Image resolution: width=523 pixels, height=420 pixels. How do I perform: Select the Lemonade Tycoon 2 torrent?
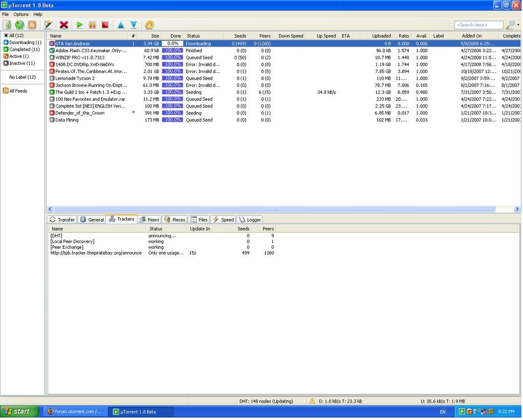(285, 78)
